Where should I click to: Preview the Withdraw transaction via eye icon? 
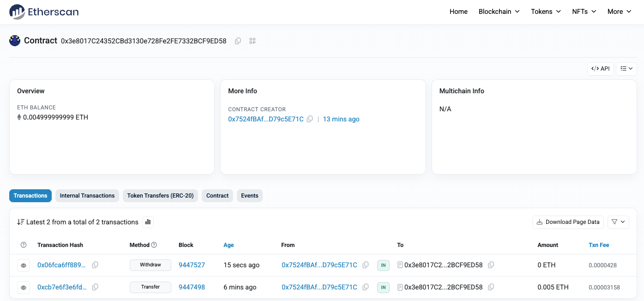(24, 265)
